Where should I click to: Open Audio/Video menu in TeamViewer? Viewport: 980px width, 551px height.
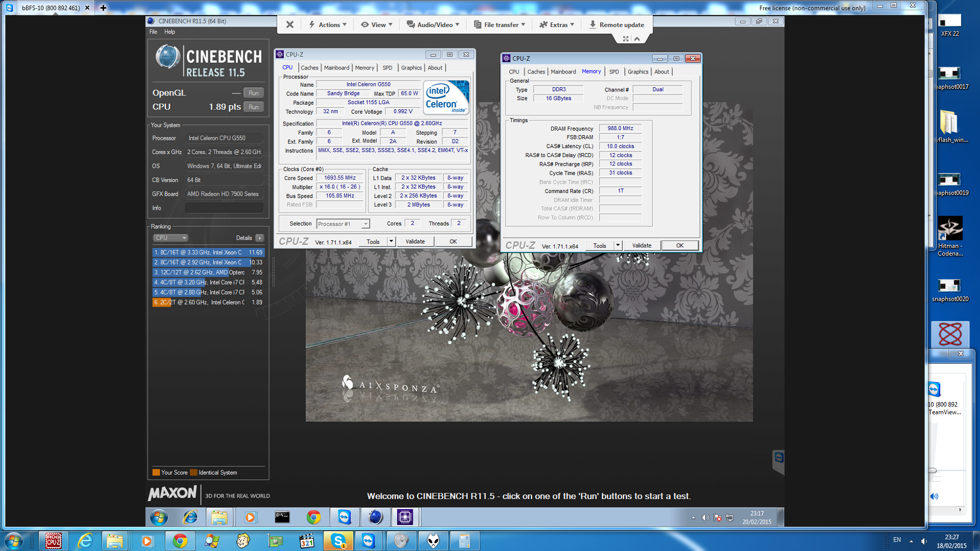(x=433, y=24)
